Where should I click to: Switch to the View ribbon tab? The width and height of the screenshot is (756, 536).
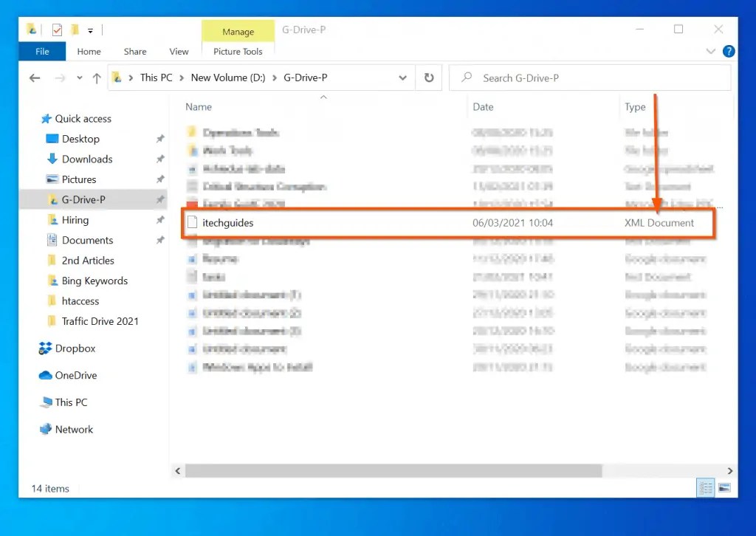click(x=179, y=52)
